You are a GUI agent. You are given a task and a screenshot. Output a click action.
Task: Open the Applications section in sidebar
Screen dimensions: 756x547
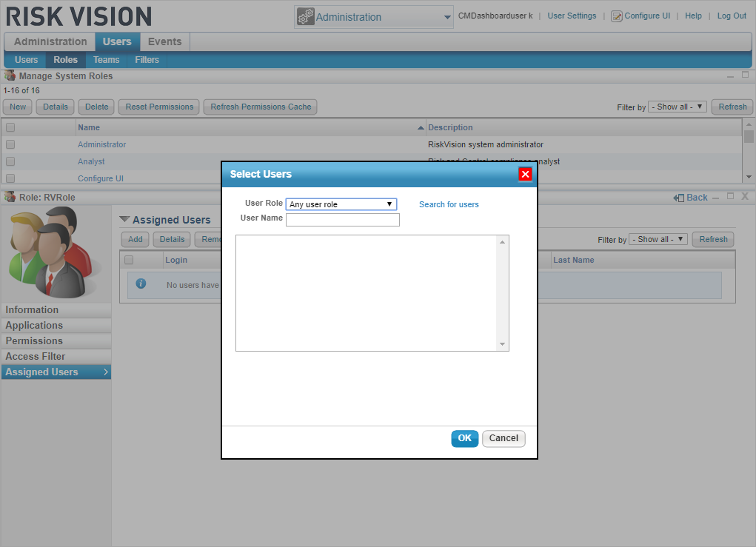point(56,325)
